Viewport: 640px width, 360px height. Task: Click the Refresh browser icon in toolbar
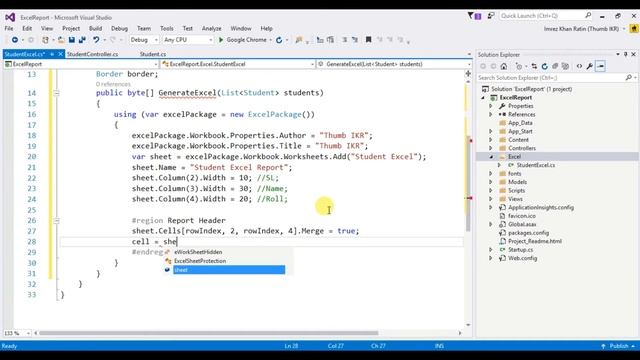tap(279, 40)
